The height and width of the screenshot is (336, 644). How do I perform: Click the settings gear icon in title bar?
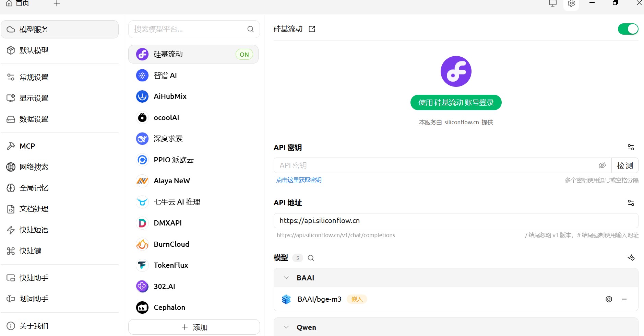(x=571, y=3)
